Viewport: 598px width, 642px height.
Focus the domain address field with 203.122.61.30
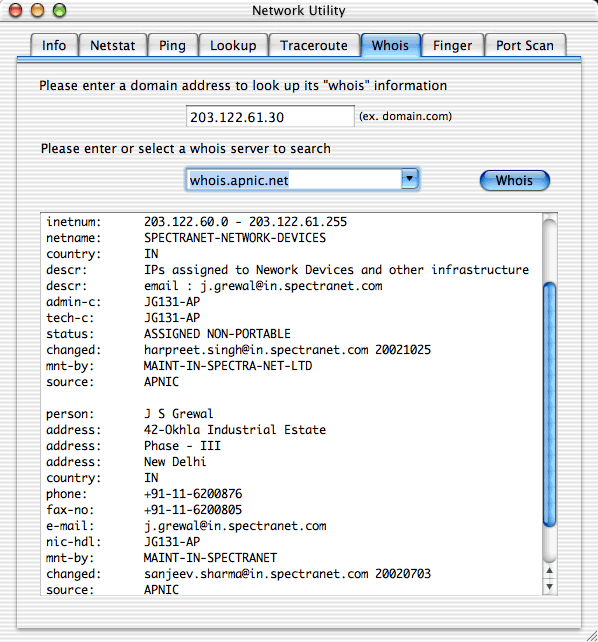coord(270,117)
